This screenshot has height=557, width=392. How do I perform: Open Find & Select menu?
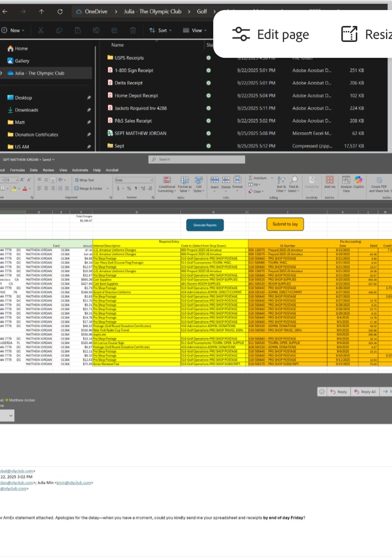[293, 184]
